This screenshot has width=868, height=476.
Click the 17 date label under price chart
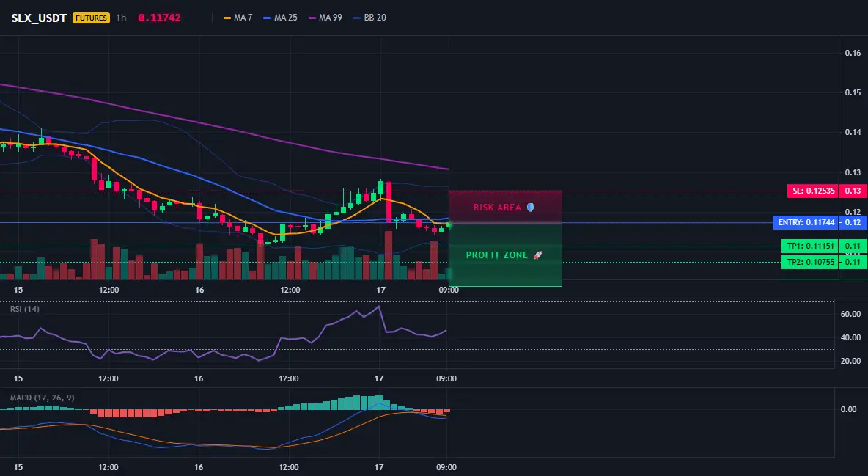(380, 290)
